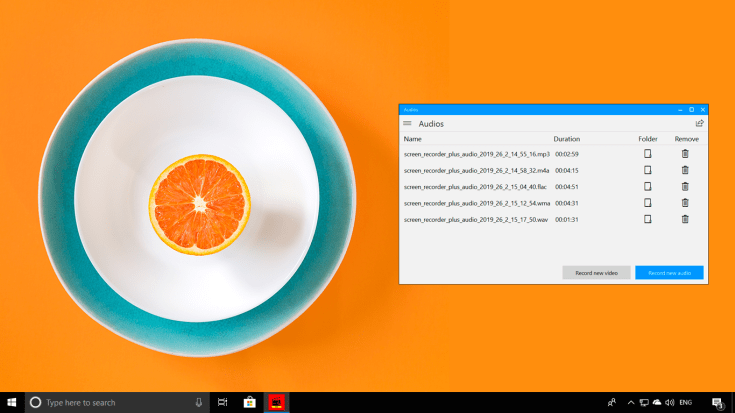
Task: Delete the .mp3 recording via trash icon
Action: coord(685,154)
